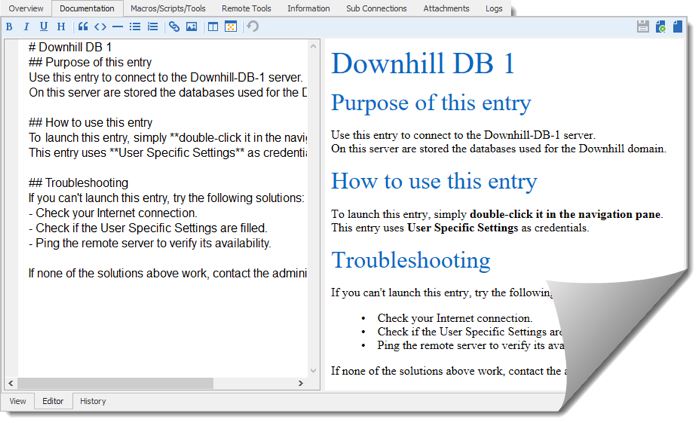Open the History bottom tab
The width and height of the screenshot is (699, 423).
tap(93, 401)
